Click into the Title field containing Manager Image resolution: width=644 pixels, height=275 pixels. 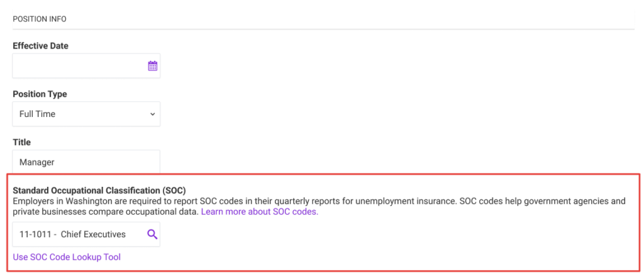click(86, 162)
